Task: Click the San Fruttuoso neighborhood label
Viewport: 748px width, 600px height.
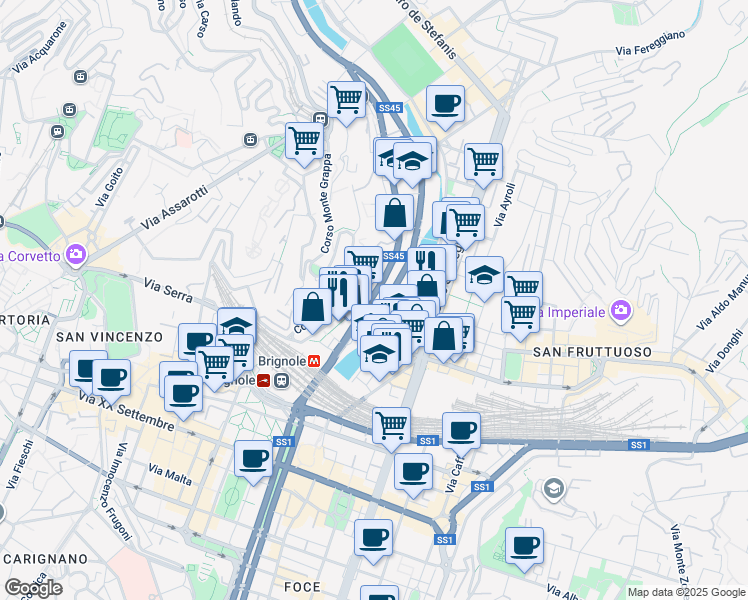Action: pyautogui.click(x=592, y=352)
